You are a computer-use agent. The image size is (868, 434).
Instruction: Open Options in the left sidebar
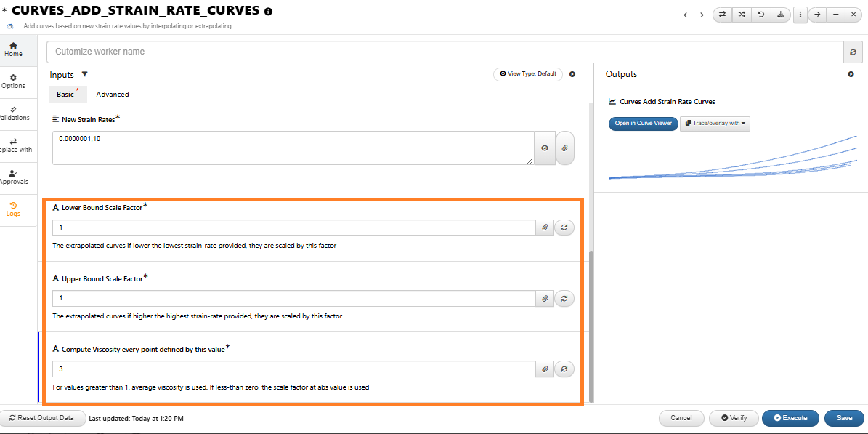click(13, 81)
